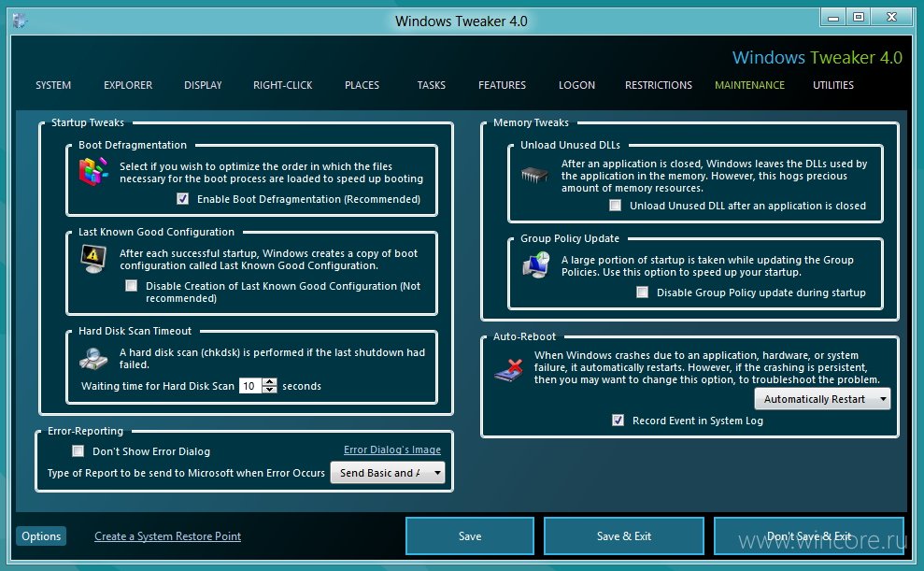This screenshot has width=924, height=571.
Task: Click the Memory Tweaks group label
Action: click(x=531, y=122)
